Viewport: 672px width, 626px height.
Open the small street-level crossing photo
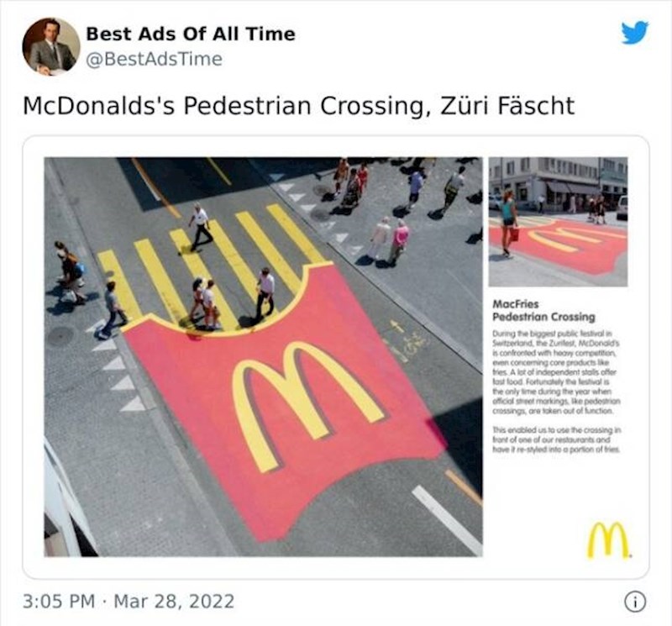(558, 222)
